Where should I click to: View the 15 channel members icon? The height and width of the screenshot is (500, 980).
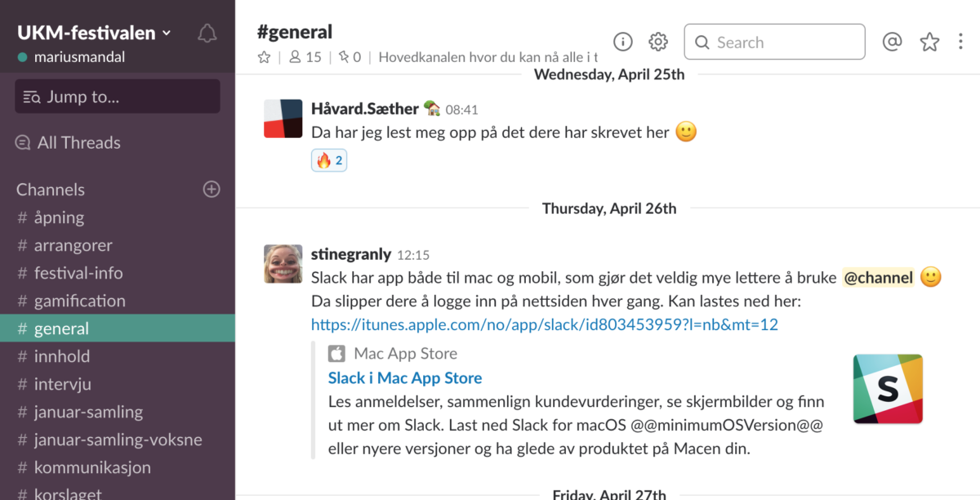coord(305,57)
